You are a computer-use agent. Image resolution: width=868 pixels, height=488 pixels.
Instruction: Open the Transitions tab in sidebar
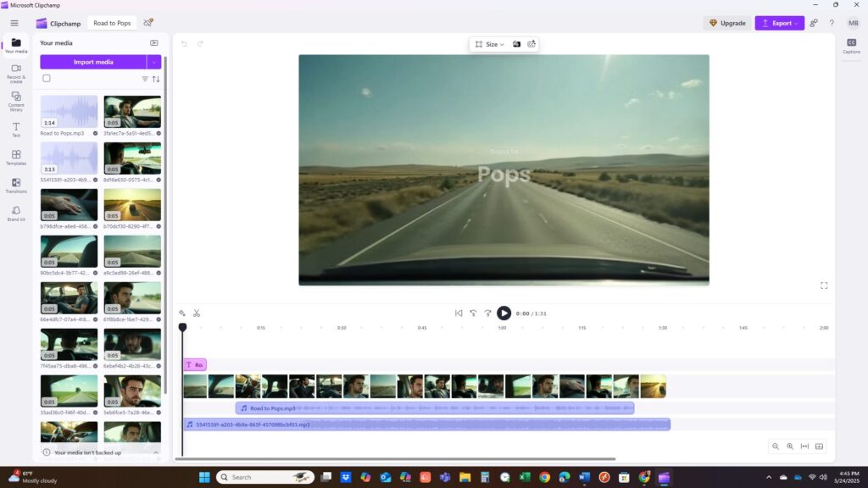pyautogui.click(x=16, y=186)
